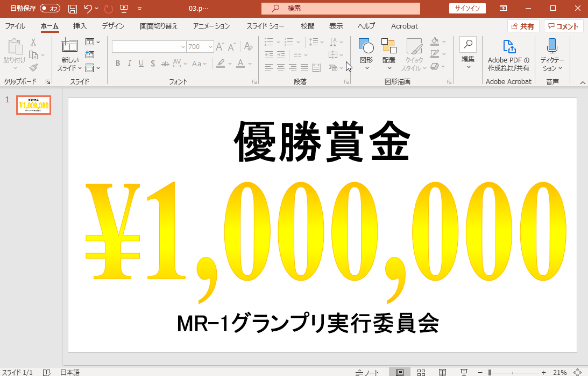Open the Insert (挿入) tab
Viewport: 588px width, 376px height.
(x=80, y=26)
